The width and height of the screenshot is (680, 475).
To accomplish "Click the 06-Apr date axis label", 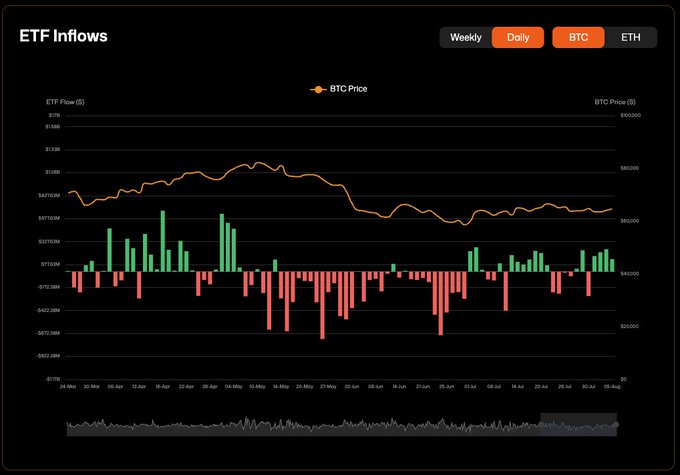I will coord(115,387).
